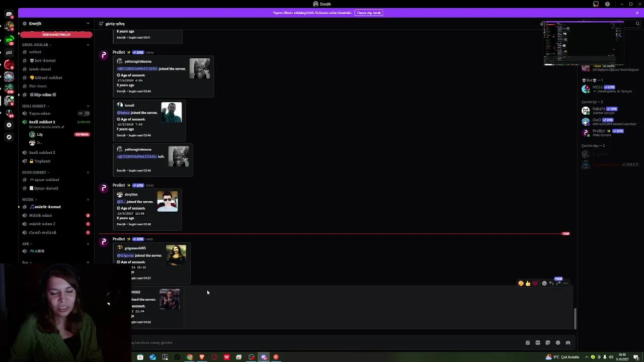Image resolution: width=644 pixels, height=362 pixels.
Task: Open Windows notification center icon
Action: pos(636,357)
